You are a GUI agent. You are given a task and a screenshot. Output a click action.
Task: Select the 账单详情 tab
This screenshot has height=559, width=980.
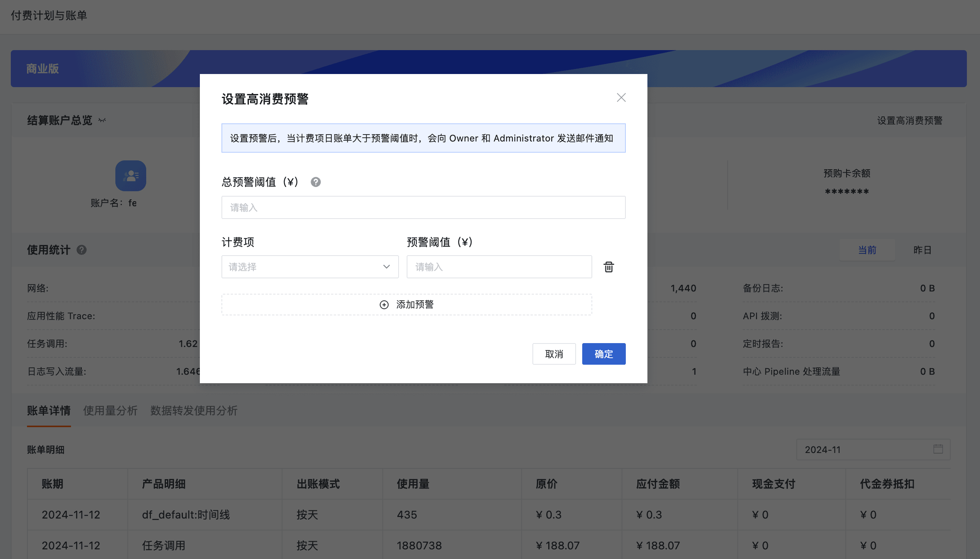click(49, 411)
